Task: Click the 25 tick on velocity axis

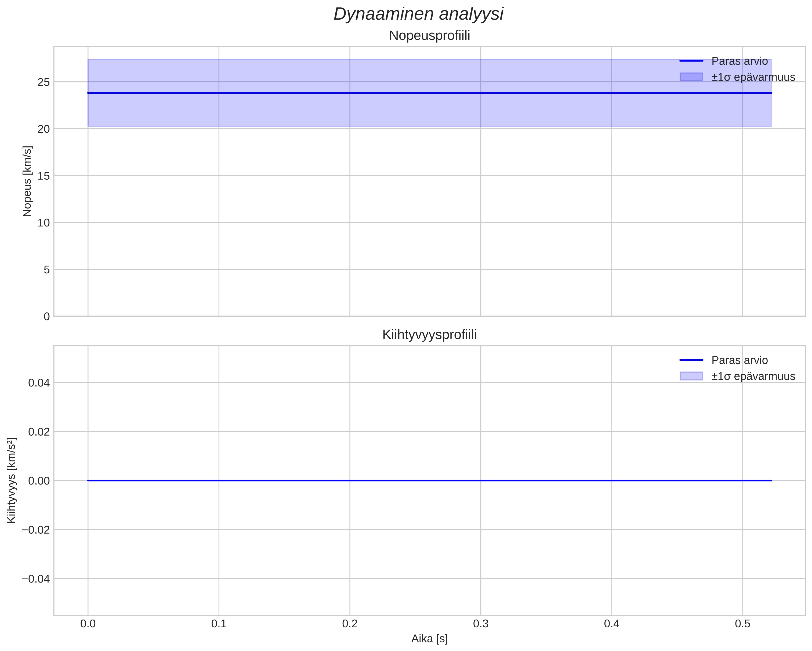Action: (x=44, y=82)
